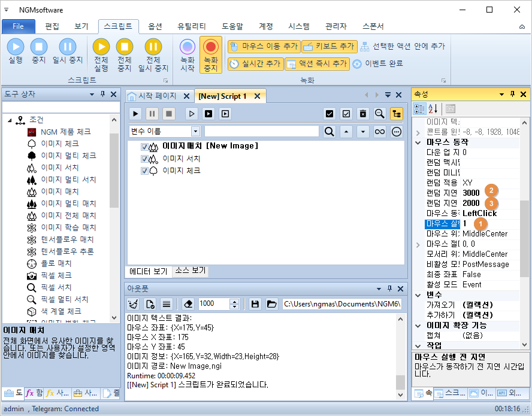Image resolution: width=532 pixels, height=416 pixels.
Task: Click output log path input field
Action: click(x=342, y=304)
